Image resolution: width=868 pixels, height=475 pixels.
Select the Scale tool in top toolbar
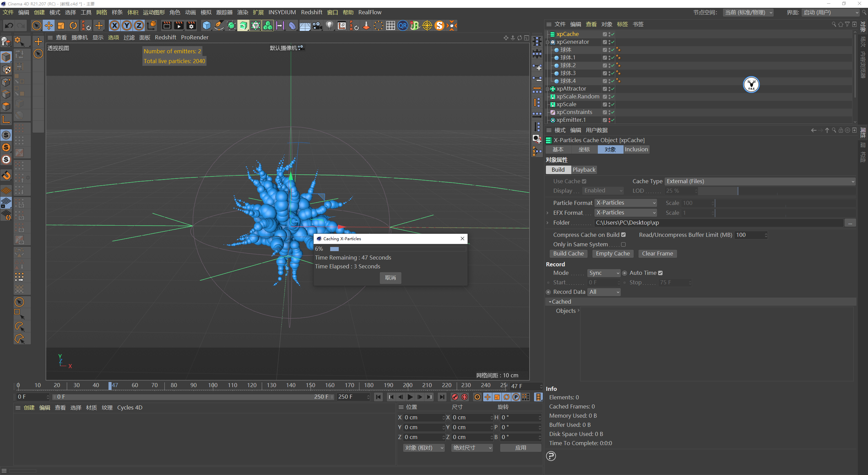pyautogui.click(x=61, y=25)
